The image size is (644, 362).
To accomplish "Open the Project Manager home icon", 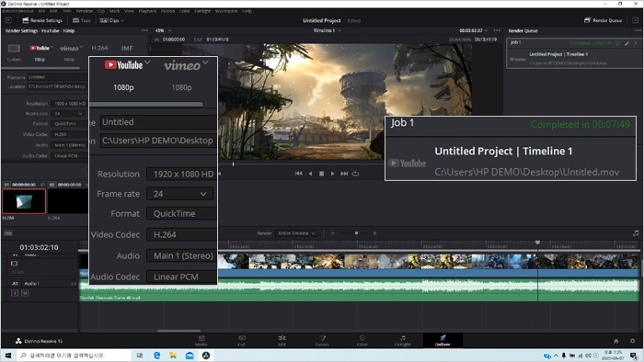I will coord(616,341).
